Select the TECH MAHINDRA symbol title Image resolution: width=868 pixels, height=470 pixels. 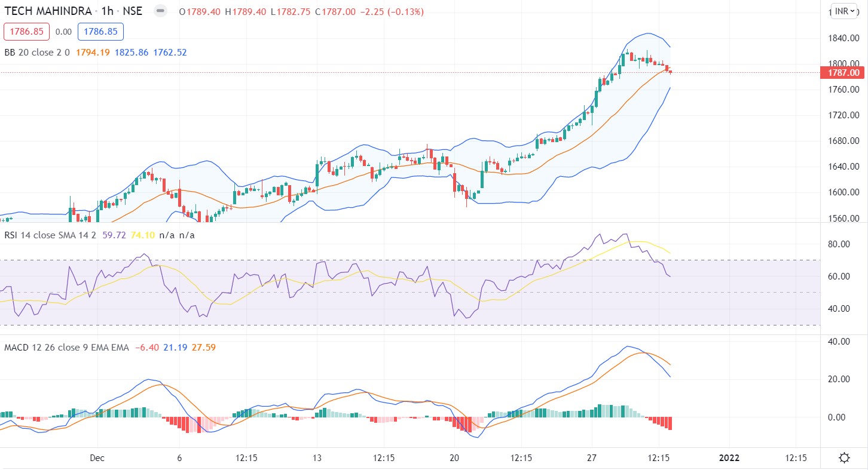48,11
